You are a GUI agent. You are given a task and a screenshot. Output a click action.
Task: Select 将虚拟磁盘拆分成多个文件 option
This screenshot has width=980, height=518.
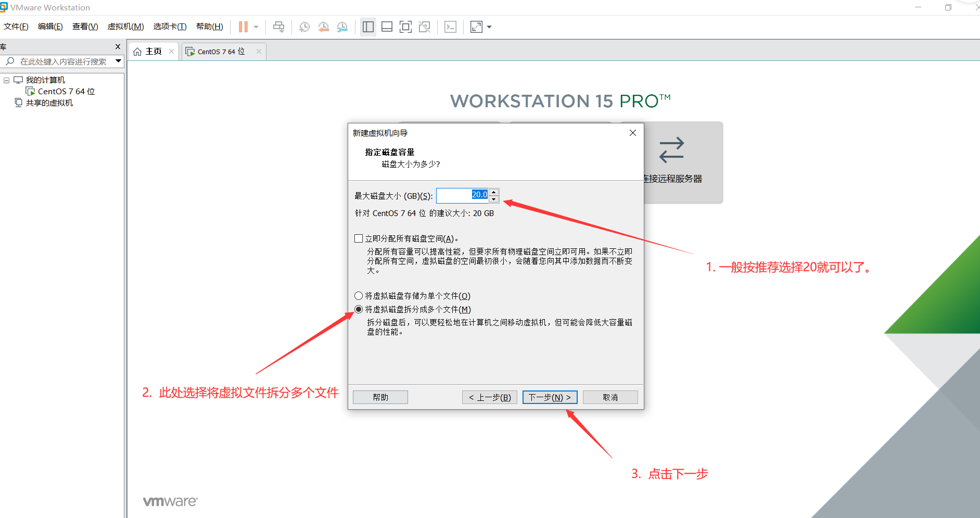click(x=358, y=309)
